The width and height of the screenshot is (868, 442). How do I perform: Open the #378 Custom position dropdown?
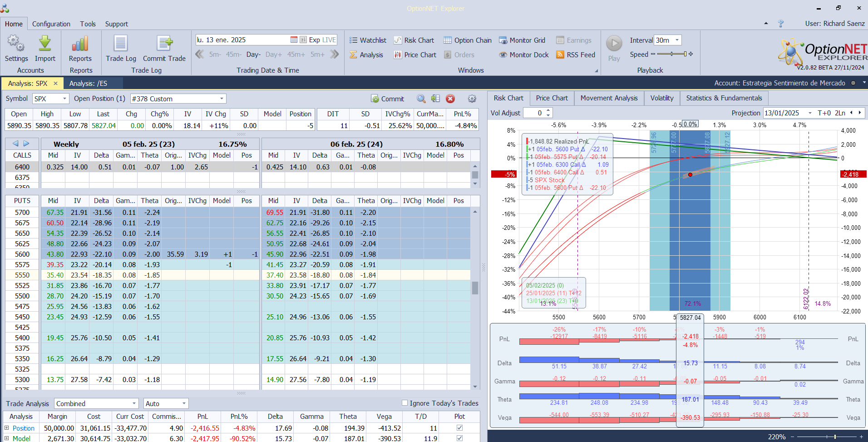[x=222, y=99]
